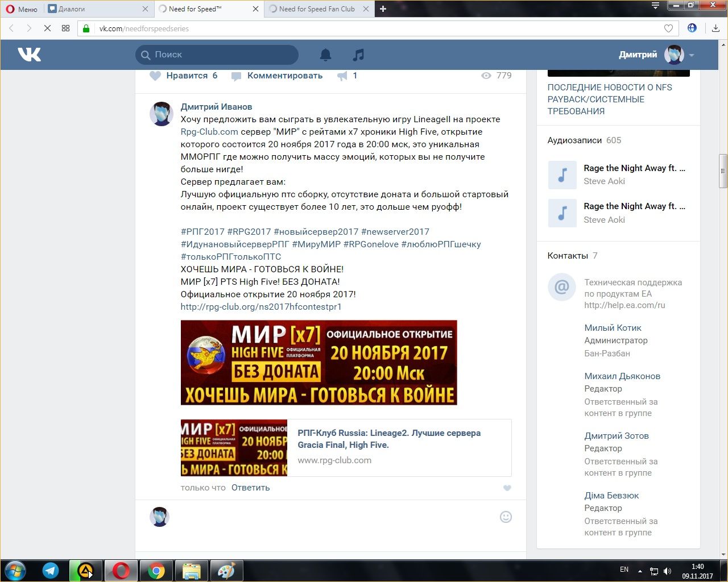Open a new browser tab with plus
Screen dimensions: 728x582
tap(383, 9)
